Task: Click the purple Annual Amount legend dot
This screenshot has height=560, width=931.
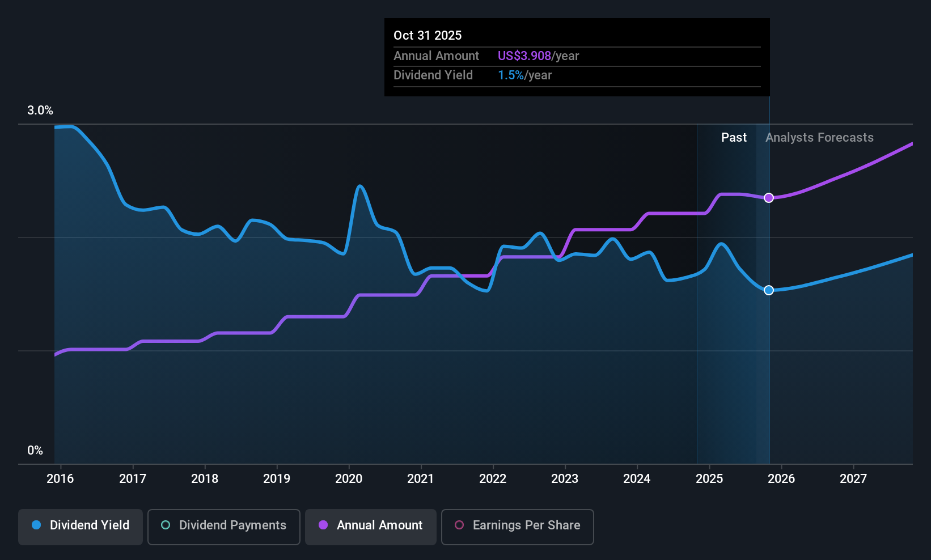Action: tap(323, 525)
